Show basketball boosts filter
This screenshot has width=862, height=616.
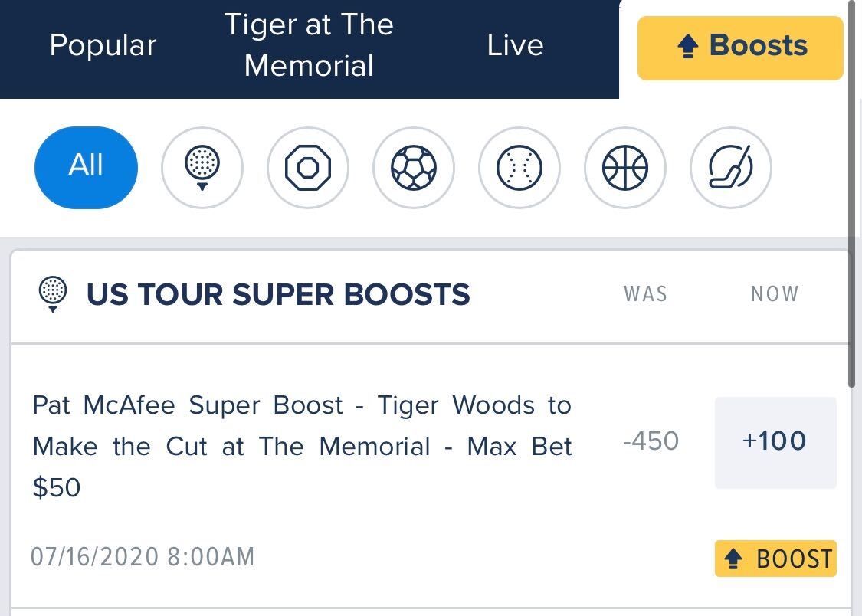pos(625,168)
